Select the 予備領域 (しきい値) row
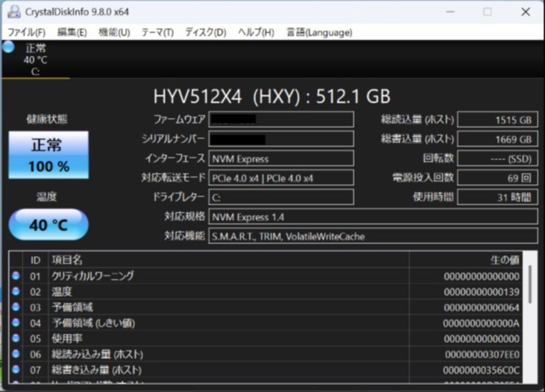Screen dimensions: 545x392 coord(265,323)
